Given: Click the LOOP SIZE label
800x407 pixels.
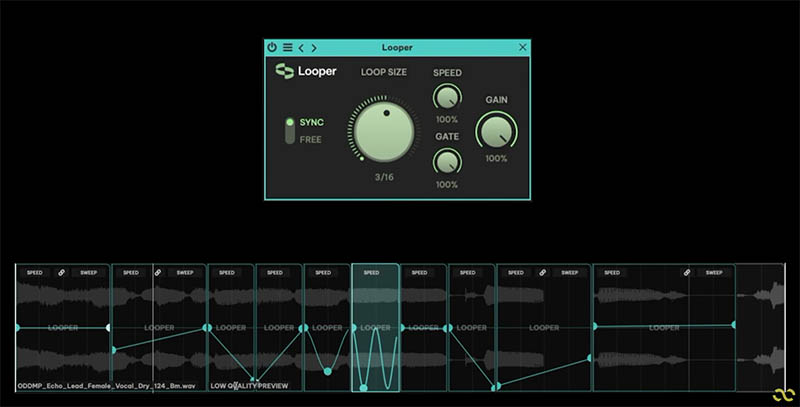Looking at the screenshot, I should coord(384,72).
